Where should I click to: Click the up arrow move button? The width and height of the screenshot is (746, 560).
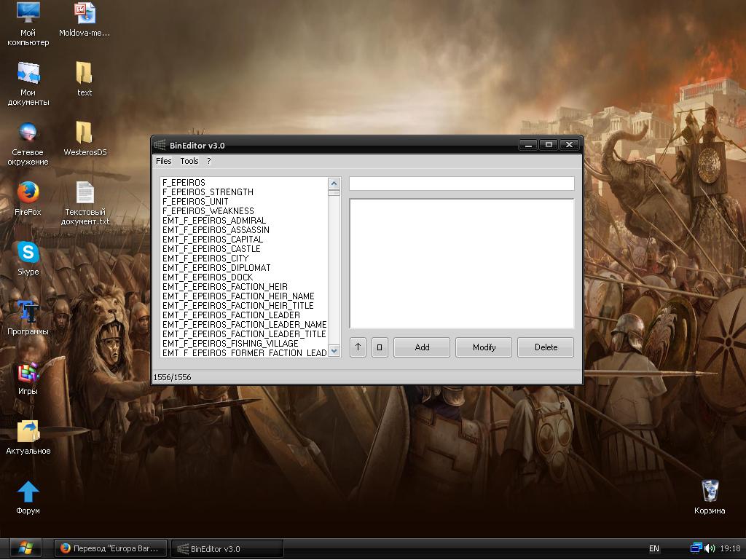click(x=358, y=347)
